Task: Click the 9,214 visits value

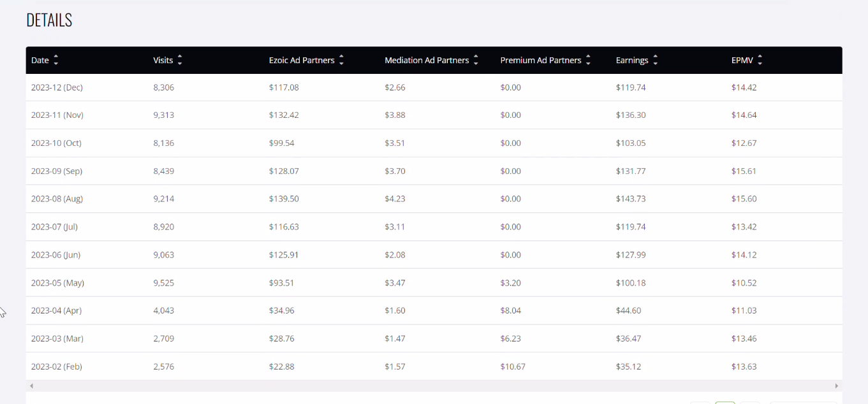Action: [164, 199]
